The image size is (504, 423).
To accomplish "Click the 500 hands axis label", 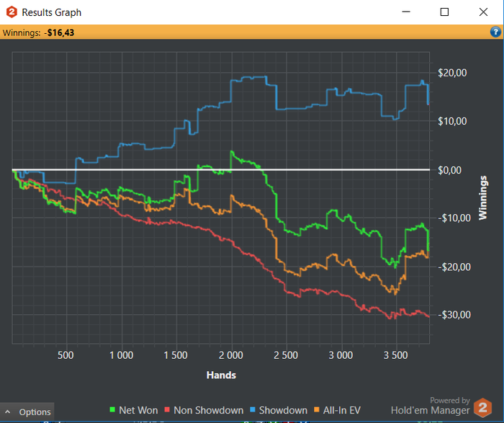I will pyautogui.click(x=66, y=355).
